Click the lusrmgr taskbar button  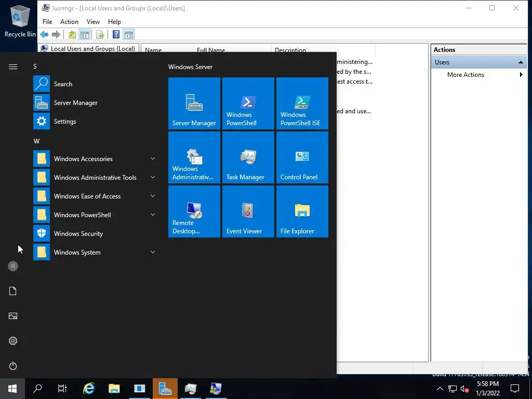(216, 389)
